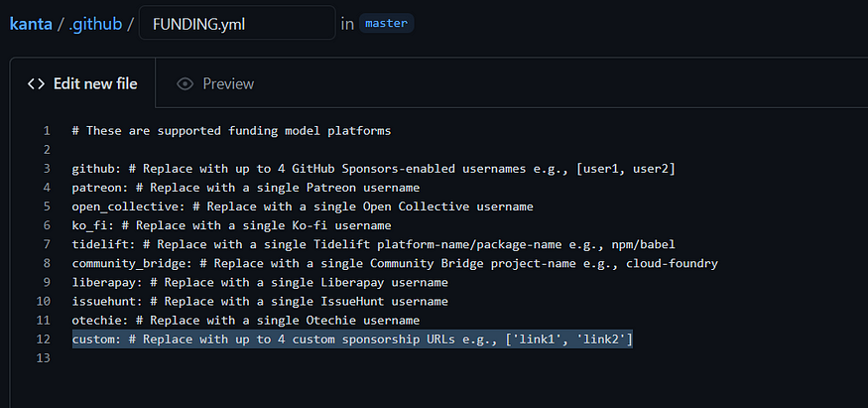Screen dimensions: 868x408
Task: Click the 'cloud-foundry' example text
Action: click(672, 263)
